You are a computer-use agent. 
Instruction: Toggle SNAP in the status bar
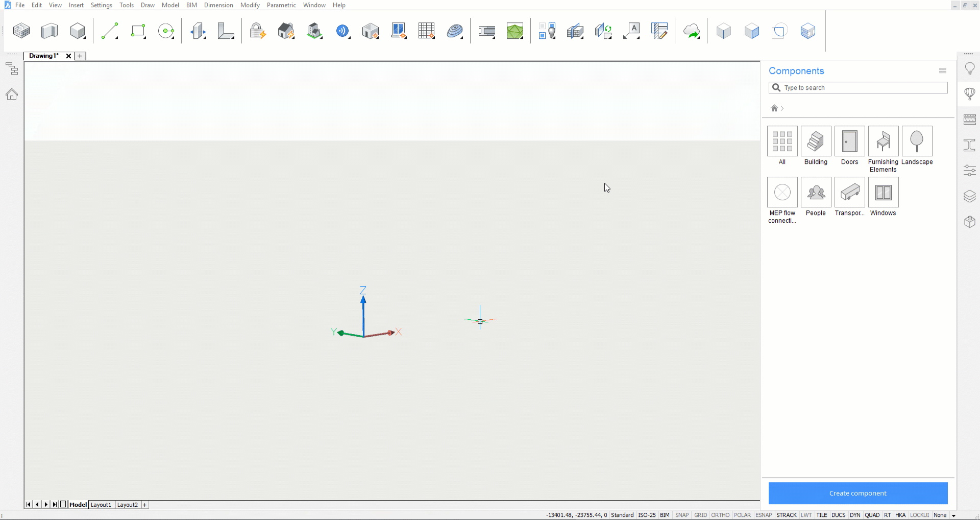682,515
